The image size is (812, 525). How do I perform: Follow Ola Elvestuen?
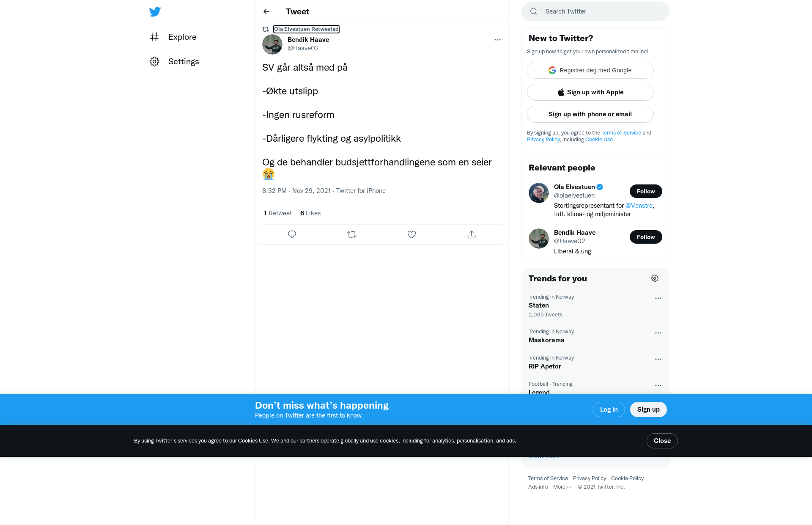[x=646, y=191]
